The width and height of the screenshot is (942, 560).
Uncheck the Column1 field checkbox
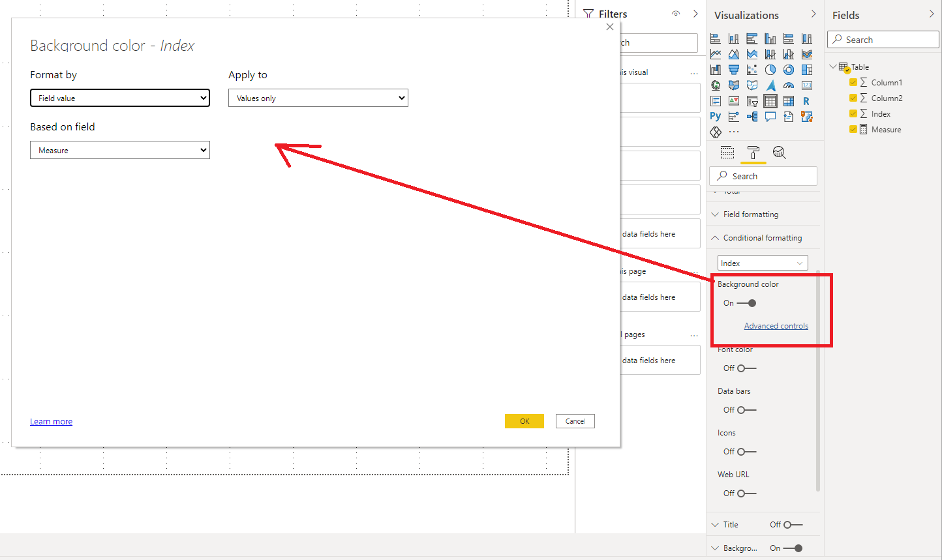(x=853, y=82)
